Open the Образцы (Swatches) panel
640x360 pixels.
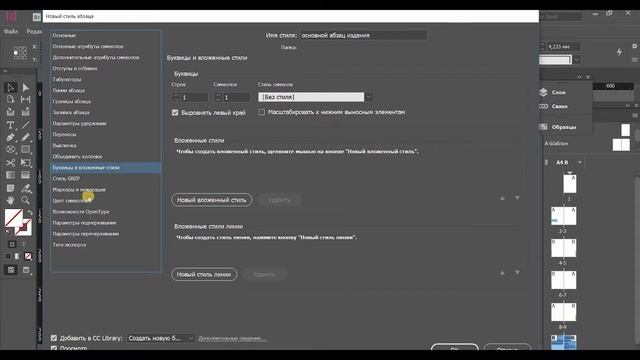558,127
